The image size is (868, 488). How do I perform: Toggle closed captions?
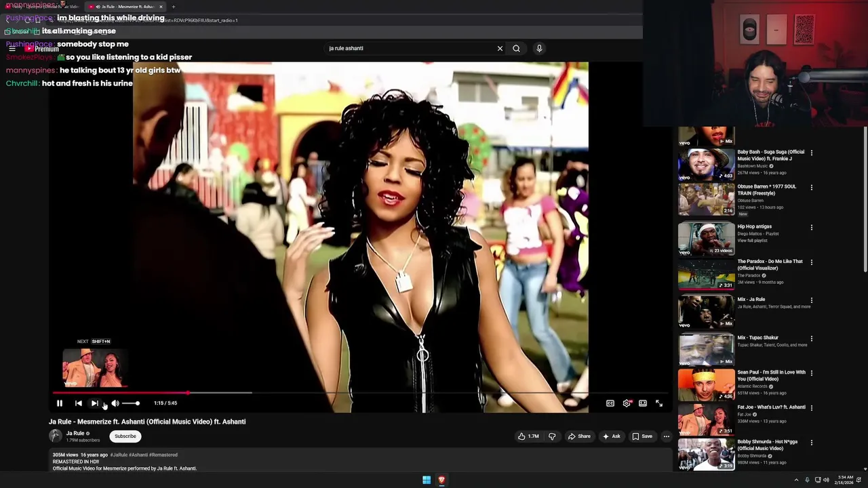coord(610,403)
